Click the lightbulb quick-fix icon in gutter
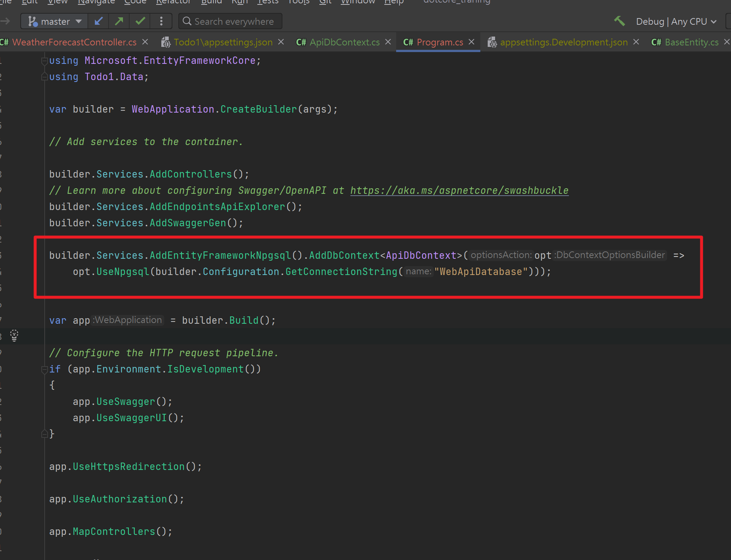The image size is (731, 560). pyautogui.click(x=14, y=336)
